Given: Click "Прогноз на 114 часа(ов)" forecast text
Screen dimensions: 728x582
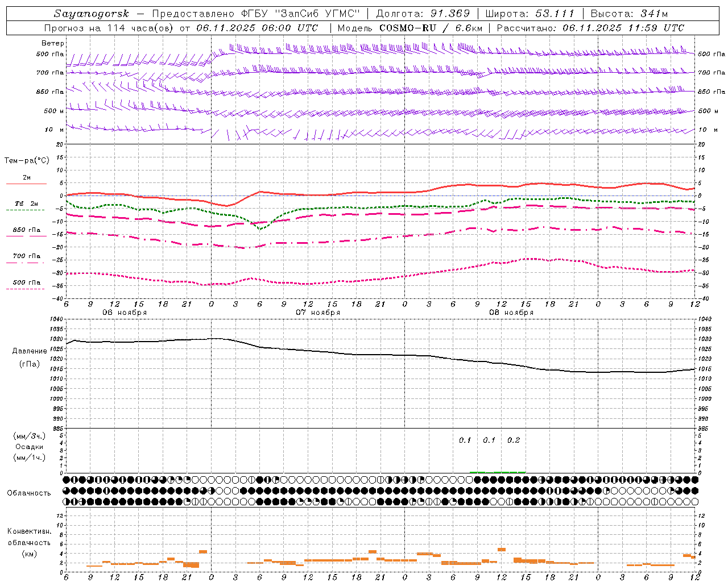Looking at the screenshot, I should [109, 28].
